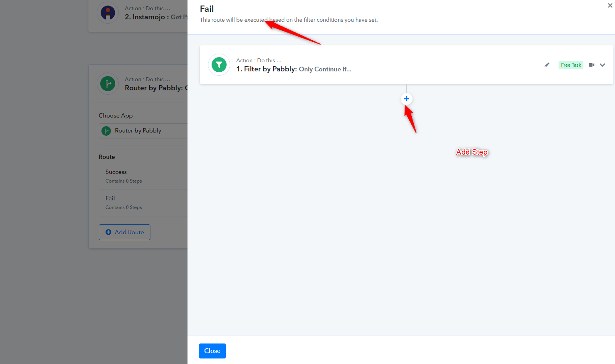
Task: Expand the Filter by Pabbly step header
Action: point(406,65)
